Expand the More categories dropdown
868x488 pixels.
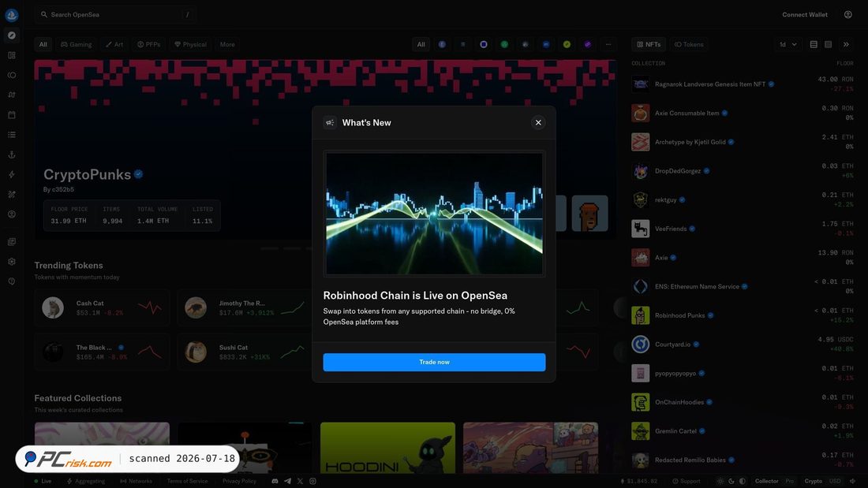click(x=227, y=45)
